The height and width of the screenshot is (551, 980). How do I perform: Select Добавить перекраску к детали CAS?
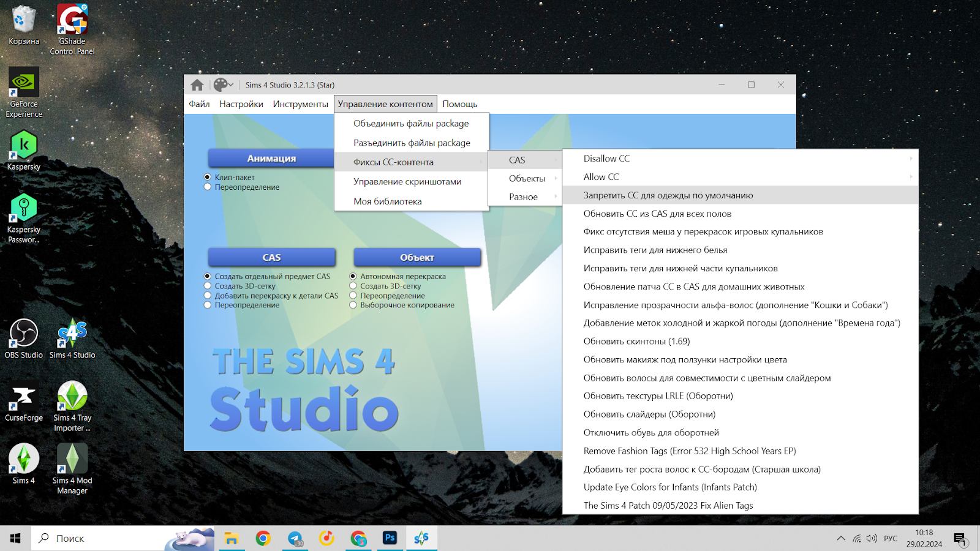[x=208, y=296]
